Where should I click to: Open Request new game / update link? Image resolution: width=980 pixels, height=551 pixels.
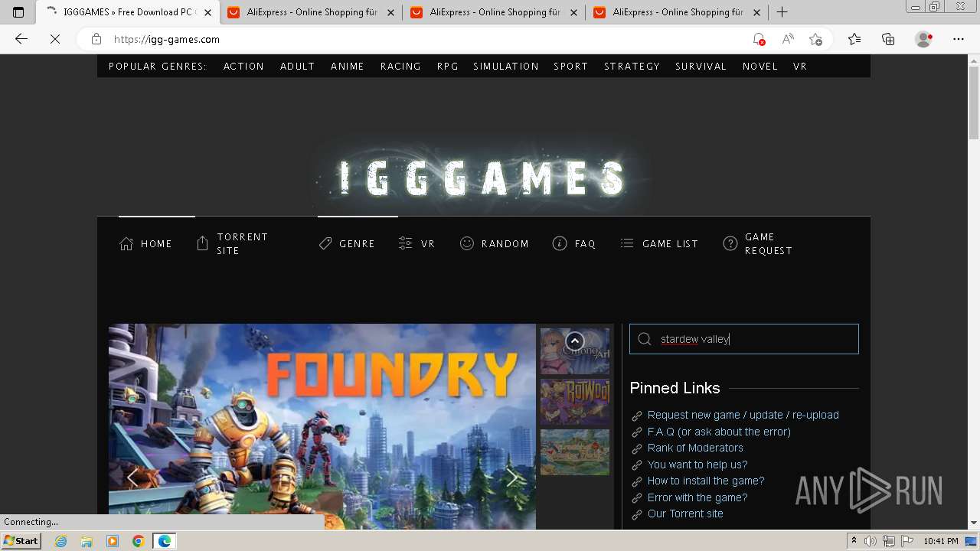point(743,415)
